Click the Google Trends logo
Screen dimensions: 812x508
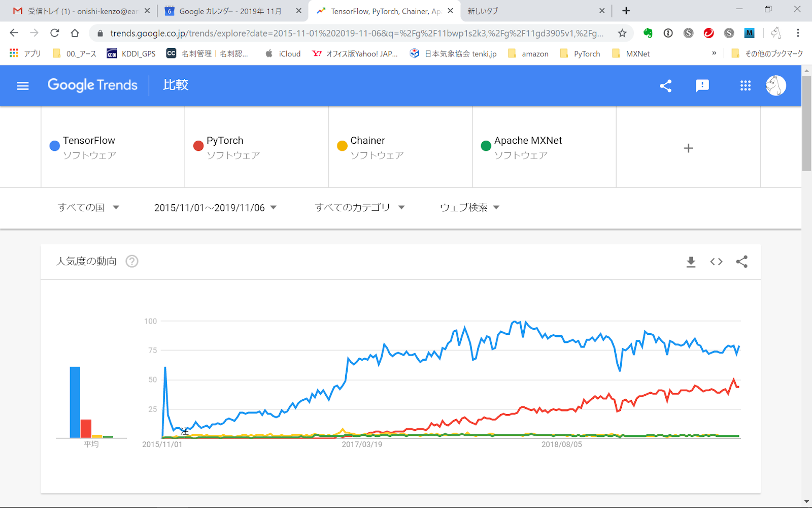coord(92,85)
